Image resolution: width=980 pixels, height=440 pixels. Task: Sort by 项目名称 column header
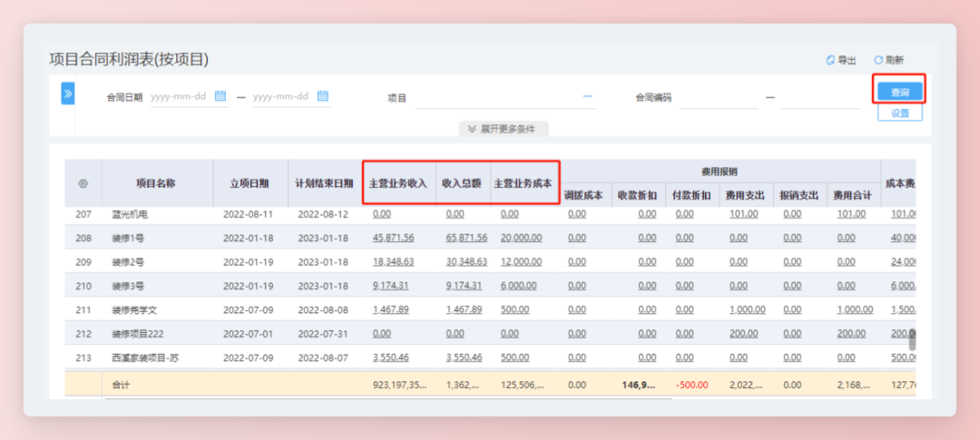click(157, 184)
